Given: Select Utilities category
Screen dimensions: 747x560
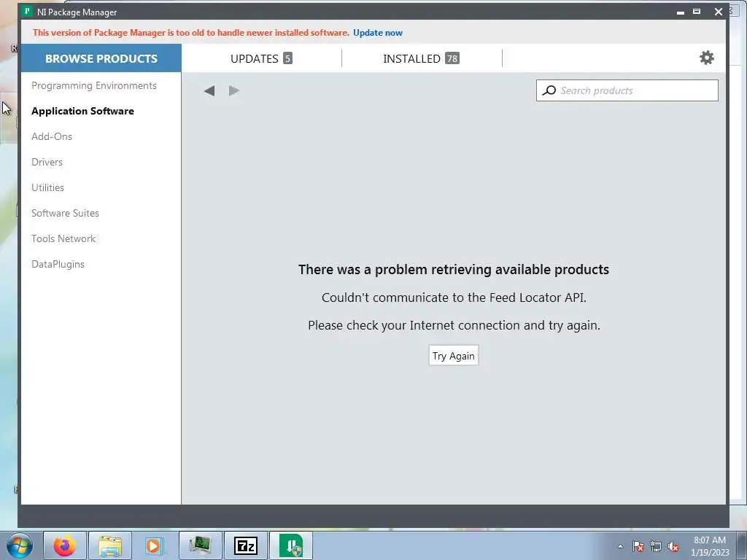Looking at the screenshot, I should [x=47, y=187].
